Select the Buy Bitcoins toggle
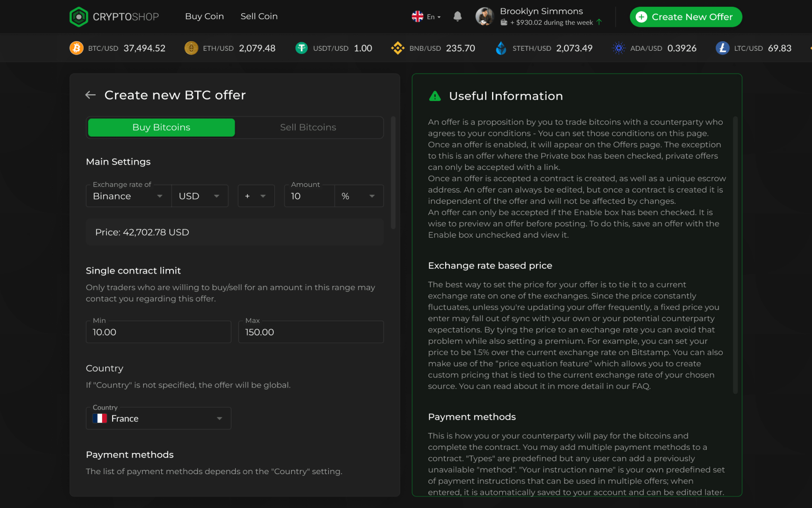This screenshot has height=508, width=812. click(161, 128)
